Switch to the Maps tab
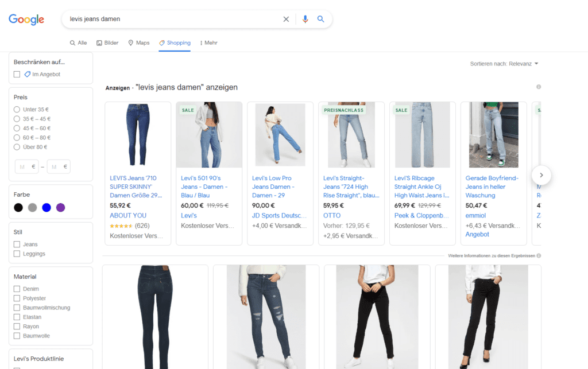The width and height of the screenshot is (588, 369). coord(139,42)
